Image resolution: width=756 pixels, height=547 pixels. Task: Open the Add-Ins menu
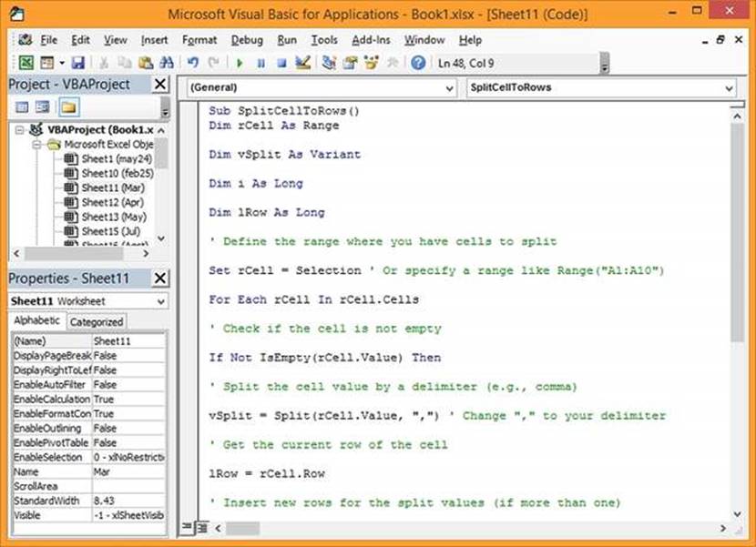pos(371,40)
